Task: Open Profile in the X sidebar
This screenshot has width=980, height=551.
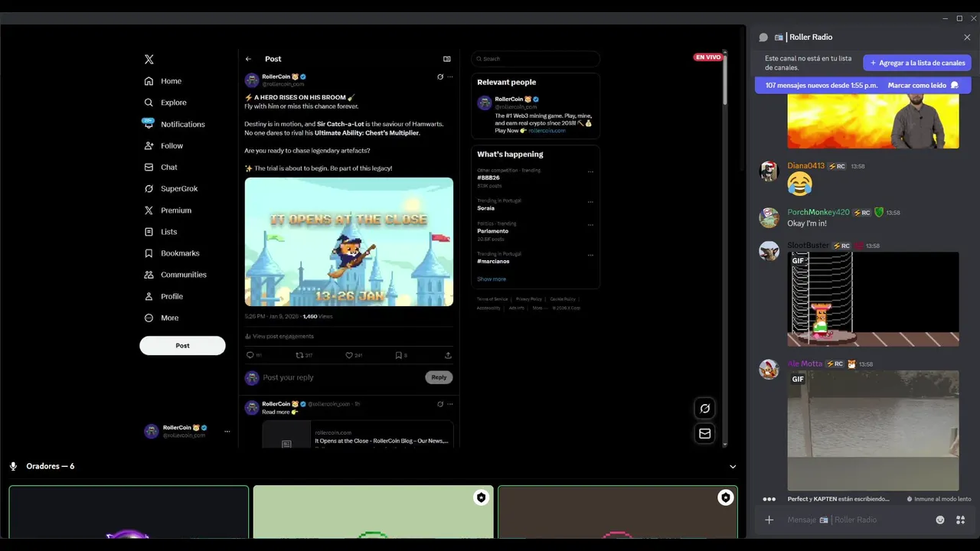Action: click(163, 296)
